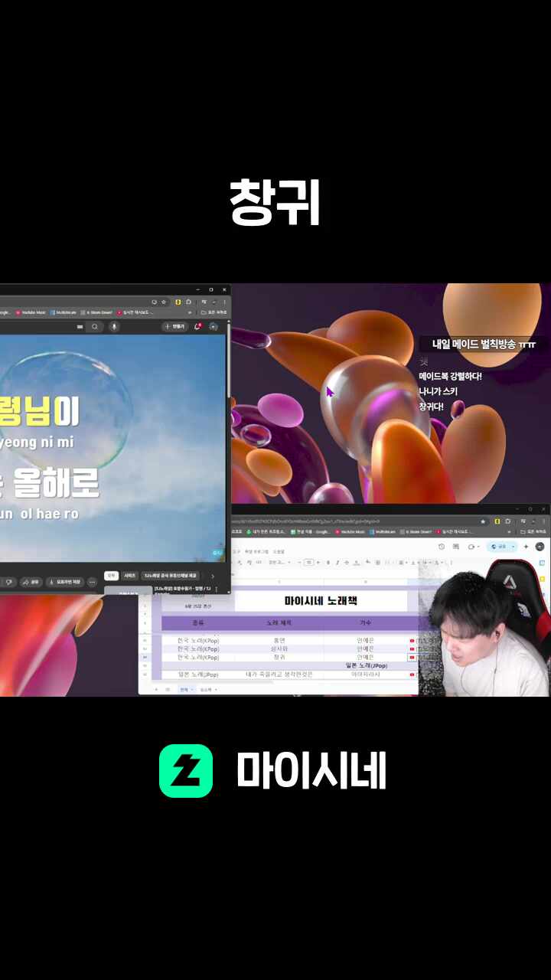Open the comments icon in Sheets

(x=456, y=547)
